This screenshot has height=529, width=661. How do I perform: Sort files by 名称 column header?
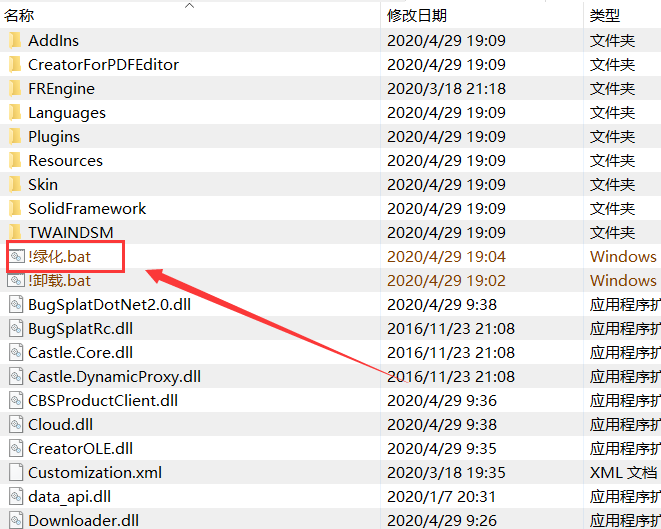coord(20,15)
